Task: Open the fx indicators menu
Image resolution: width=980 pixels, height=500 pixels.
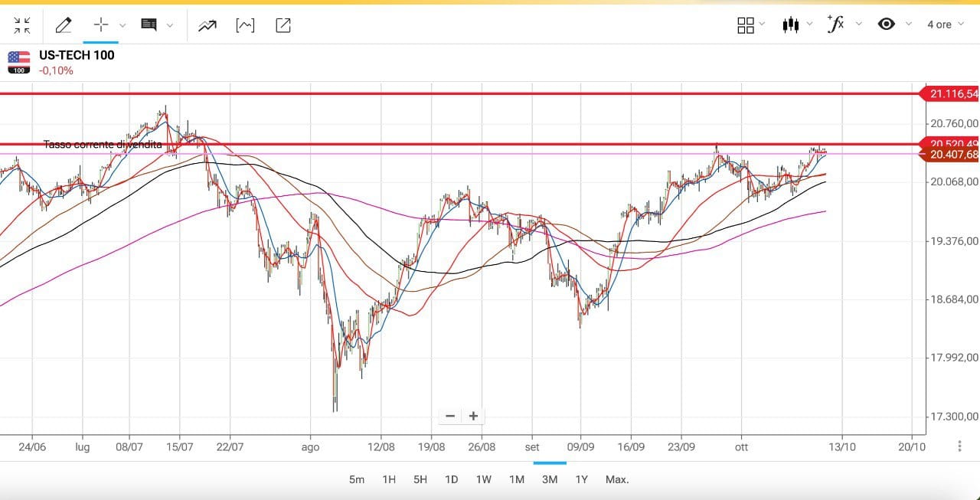Action: (835, 24)
